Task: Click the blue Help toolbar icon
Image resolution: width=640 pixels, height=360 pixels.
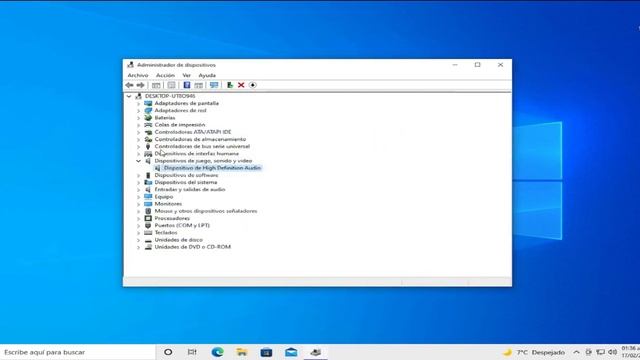Action: 187,85
